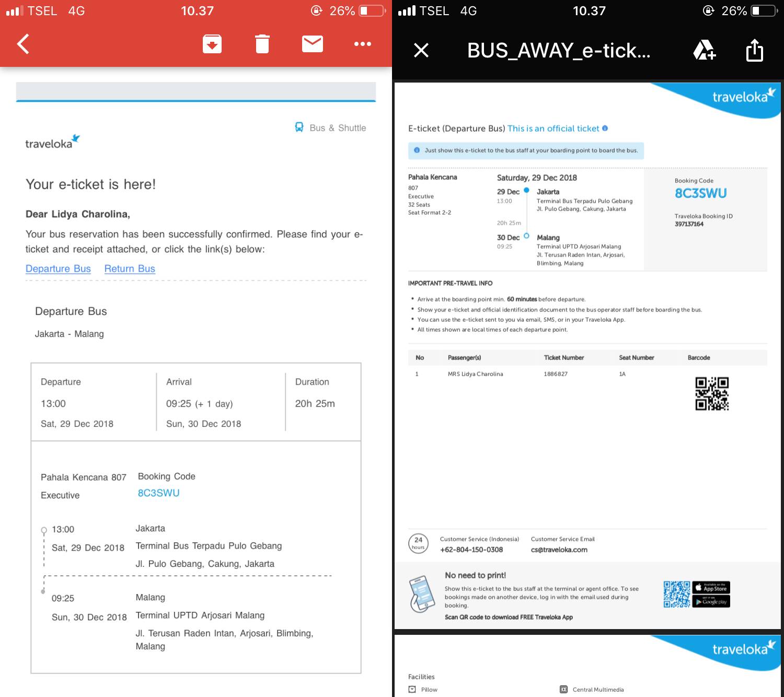Delete the email using trash icon

262,44
